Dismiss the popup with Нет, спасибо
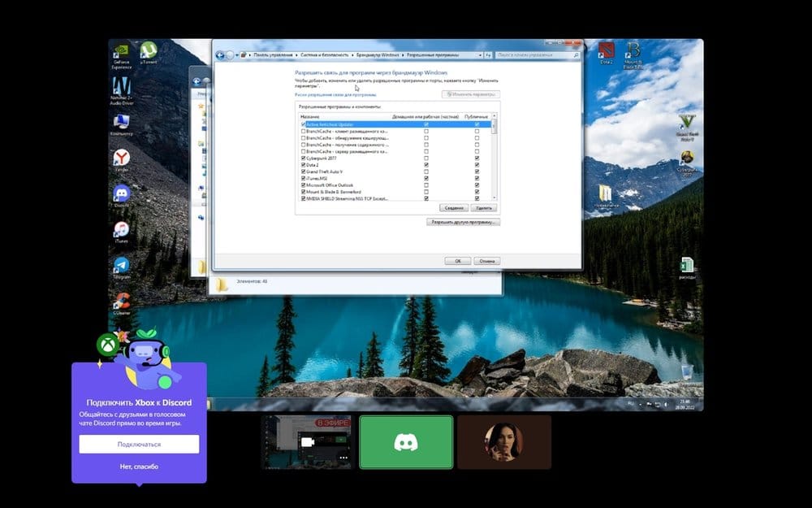The height and width of the screenshot is (508, 812). click(x=139, y=467)
